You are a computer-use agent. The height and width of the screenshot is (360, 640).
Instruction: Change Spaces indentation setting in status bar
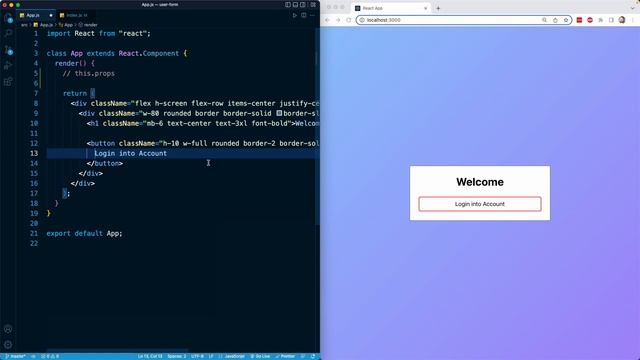pos(177,356)
